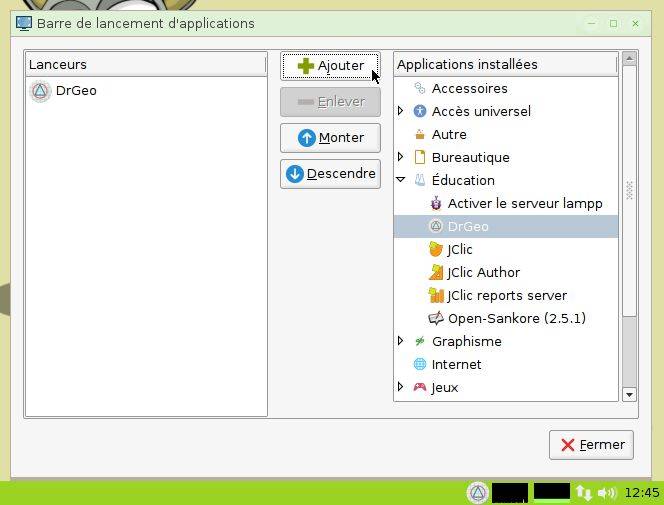This screenshot has width=664, height=505.
Task: Click the green plus icon on Ajouter
Action: tap(306, 66)
